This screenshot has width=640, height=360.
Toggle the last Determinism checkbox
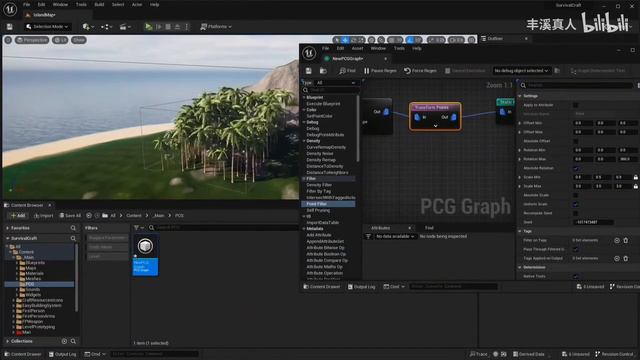(576, 276)
